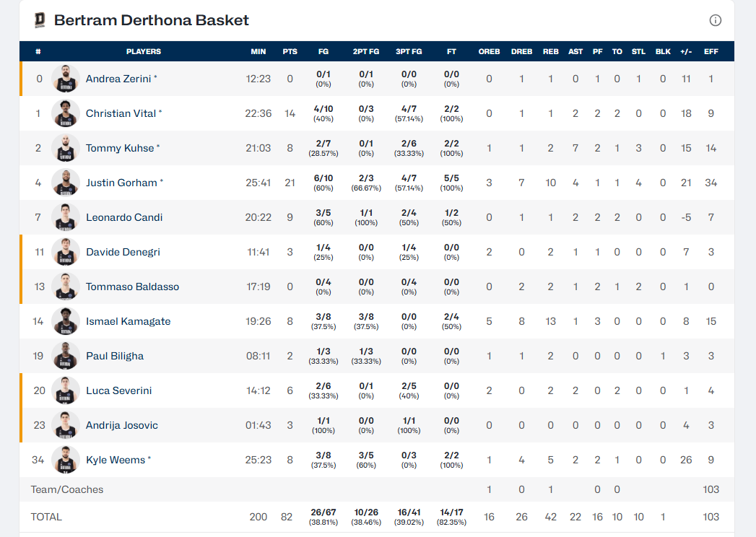Open Kyle Weems' profile picture
The width and height of the screenshot is (756, 537).
click(66, 460)
